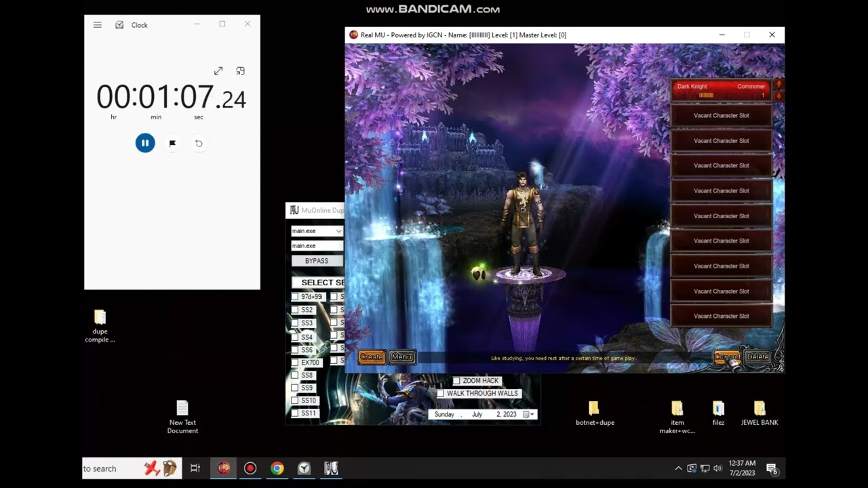
Task: Tick the SS6 checkbox
Action: [x=295, y=350]
